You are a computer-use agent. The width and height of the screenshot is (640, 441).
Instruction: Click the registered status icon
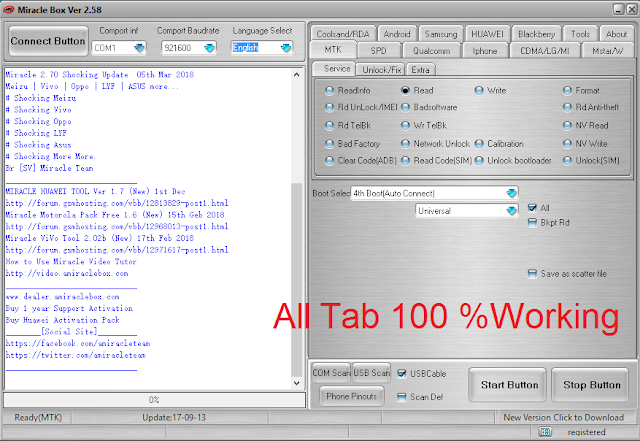(x=545, y=432)
